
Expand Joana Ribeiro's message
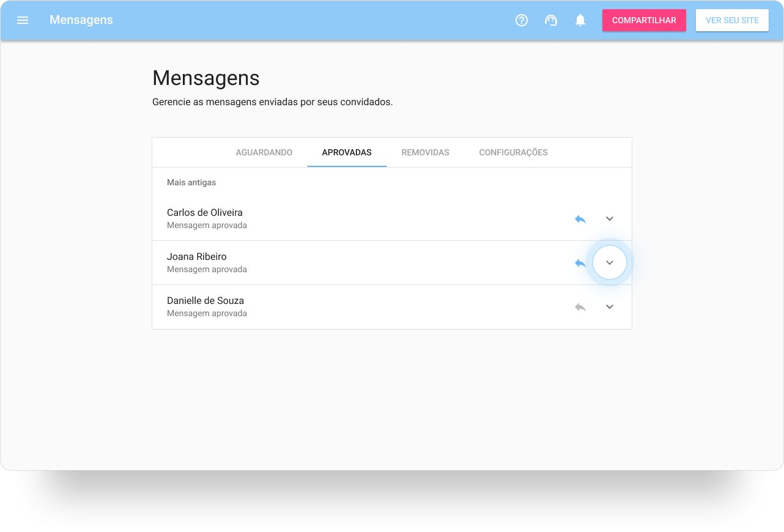[610, 263]
